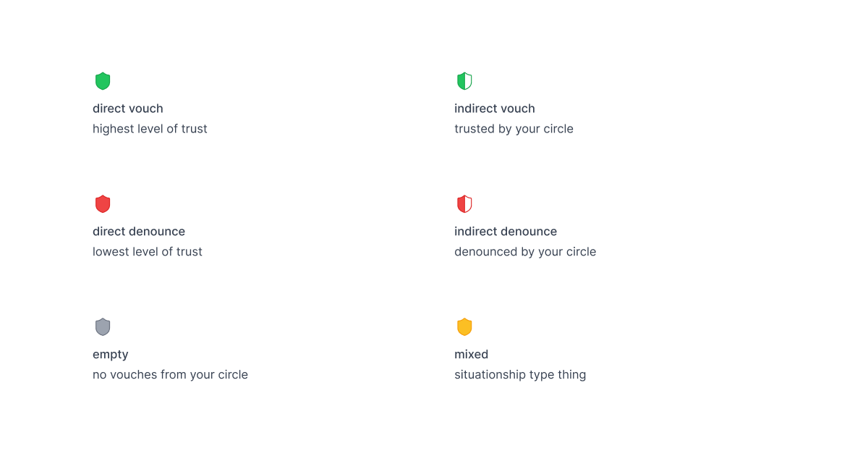Screen dimensions: 868x456
Task: Select the yellow mixed shield icon
Action: pyautogui.click(x=464, y=327)
